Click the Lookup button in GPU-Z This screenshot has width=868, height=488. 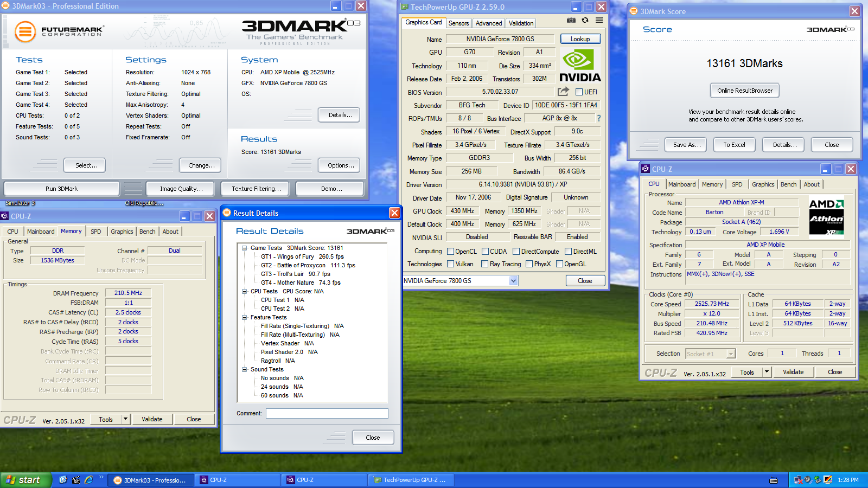580,39
